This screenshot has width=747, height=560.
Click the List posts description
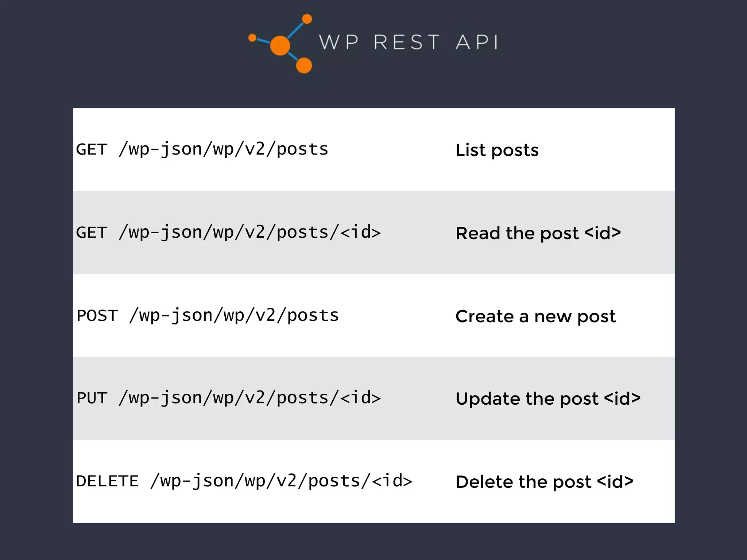[x=497, y=151]
